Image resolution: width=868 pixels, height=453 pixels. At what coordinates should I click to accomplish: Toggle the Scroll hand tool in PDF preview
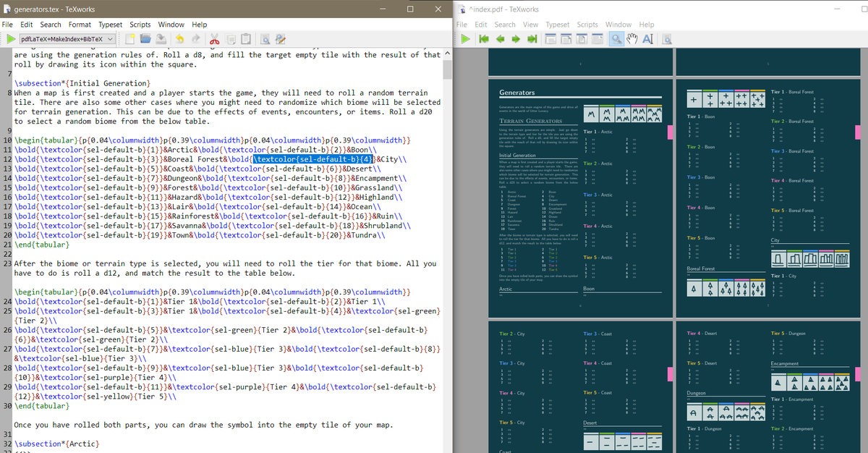[x=633, y=38]
